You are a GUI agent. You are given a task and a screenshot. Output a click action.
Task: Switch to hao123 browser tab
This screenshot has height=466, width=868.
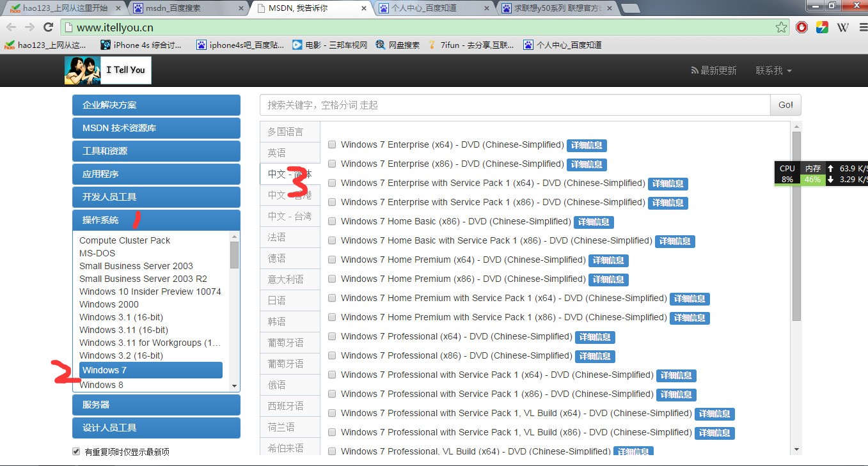(64, 8)
